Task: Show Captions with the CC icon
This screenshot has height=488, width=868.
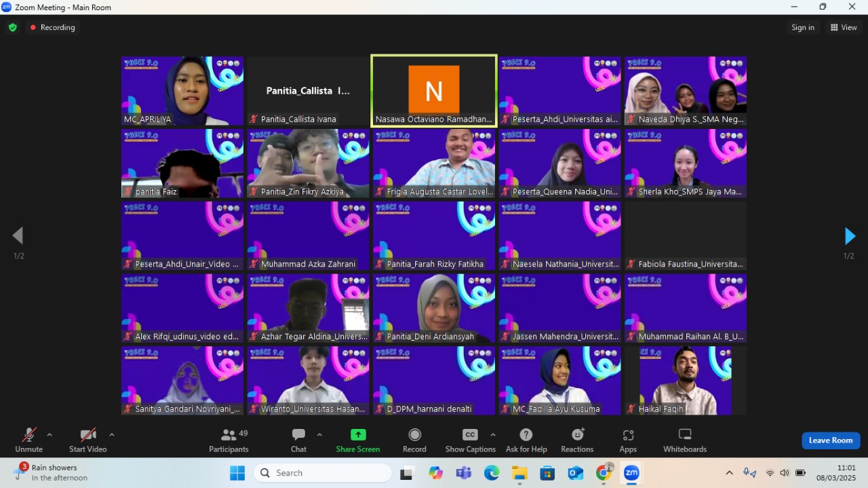Action: point(470,434)
